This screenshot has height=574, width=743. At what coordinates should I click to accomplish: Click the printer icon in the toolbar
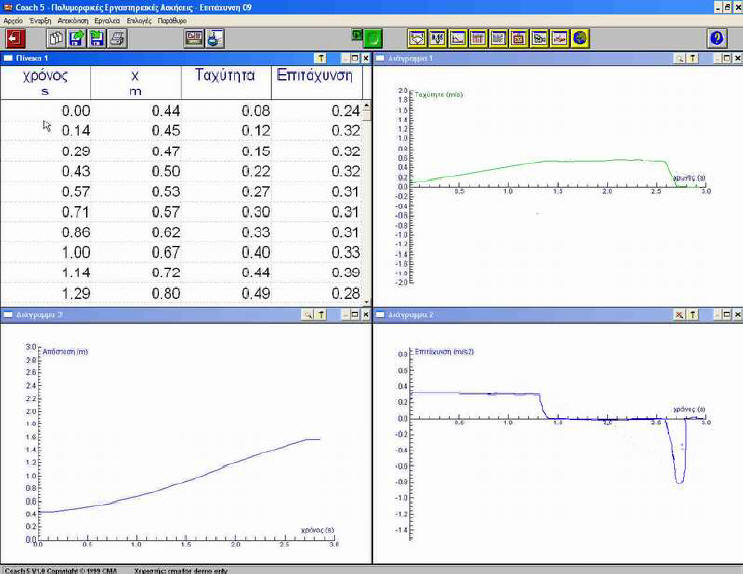(117, 38)
